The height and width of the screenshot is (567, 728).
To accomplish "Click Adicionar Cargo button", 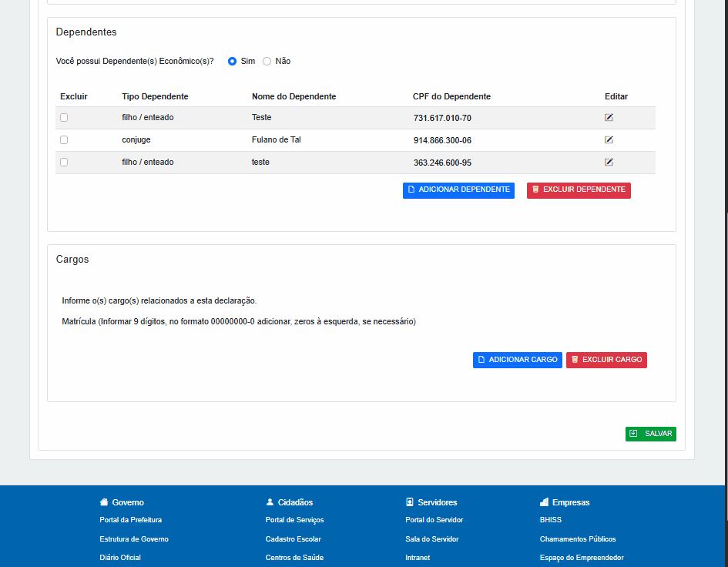I will pos(518,360).
